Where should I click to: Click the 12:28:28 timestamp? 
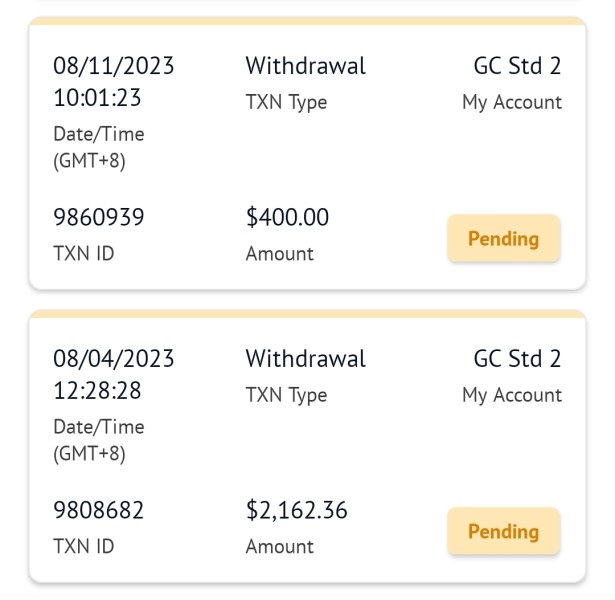pyautogui.click(x=98, y=392)
